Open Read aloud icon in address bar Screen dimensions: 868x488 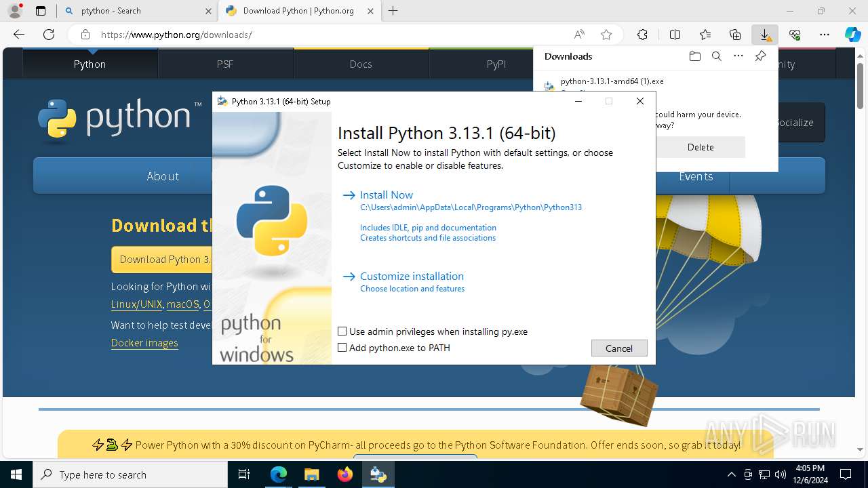click(579, 35)
